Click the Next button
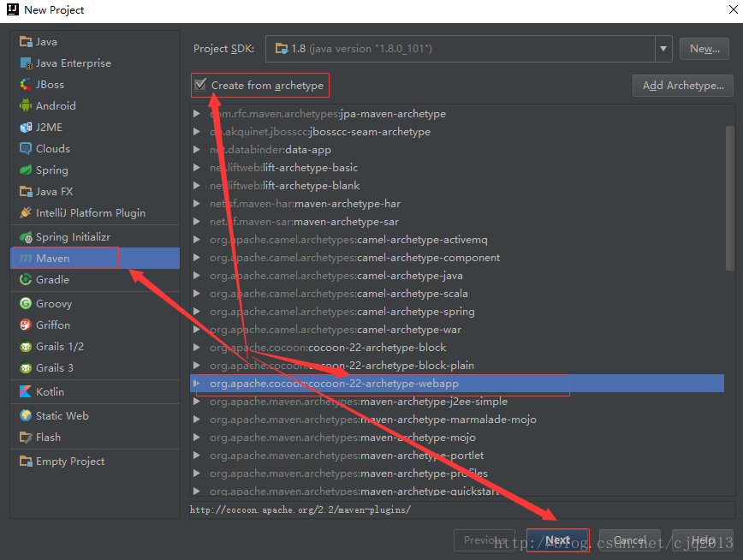Screen dimensions: 743x560 tap(558, 540)
